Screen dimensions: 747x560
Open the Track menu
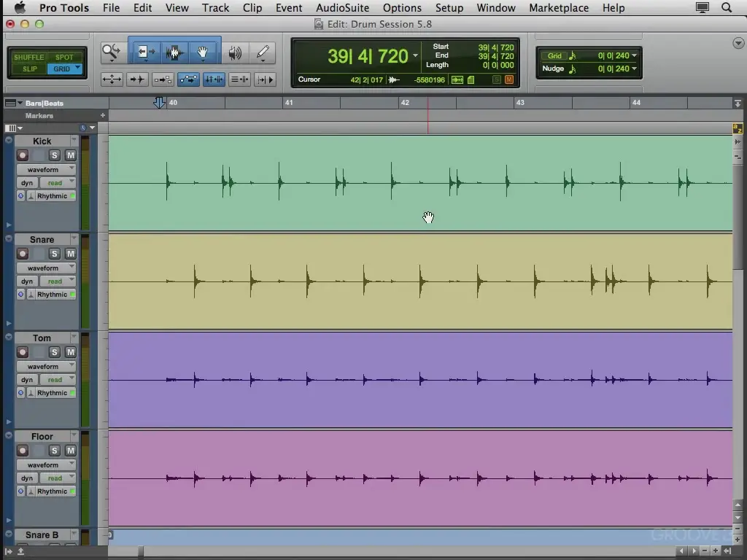215,7
